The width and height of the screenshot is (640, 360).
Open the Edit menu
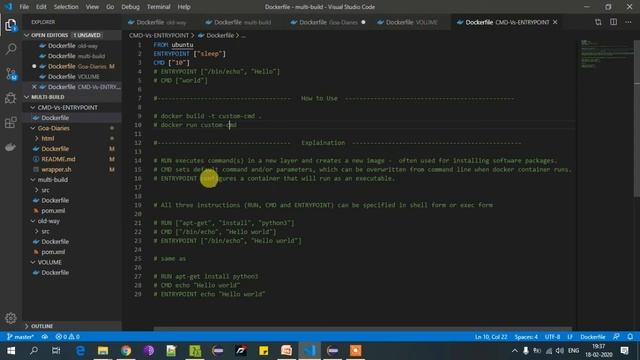click(41, 7)
